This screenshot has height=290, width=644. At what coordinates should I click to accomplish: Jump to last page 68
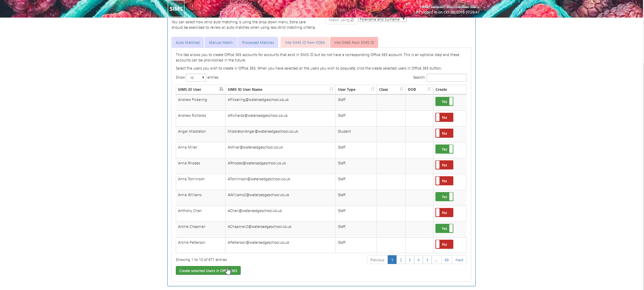(447, 260)
